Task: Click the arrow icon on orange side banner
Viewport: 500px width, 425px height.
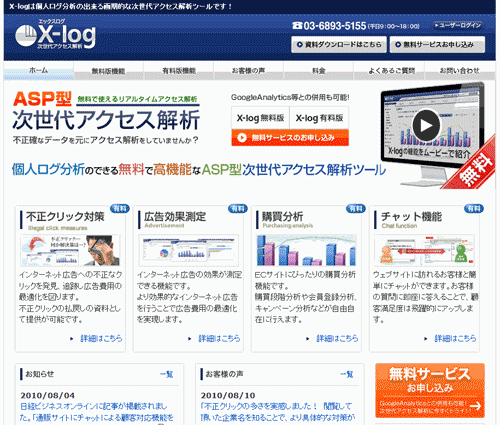Action: pos(475,406)
